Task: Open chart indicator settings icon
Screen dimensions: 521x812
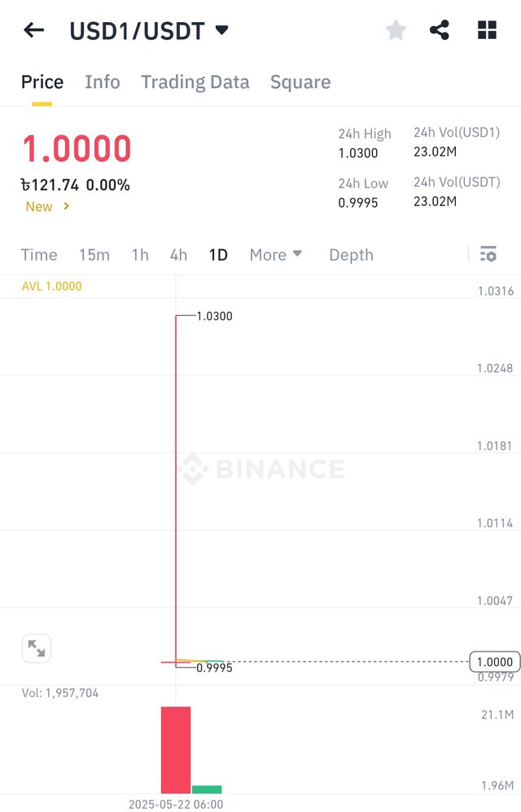Action: click(x=488, y=254)
